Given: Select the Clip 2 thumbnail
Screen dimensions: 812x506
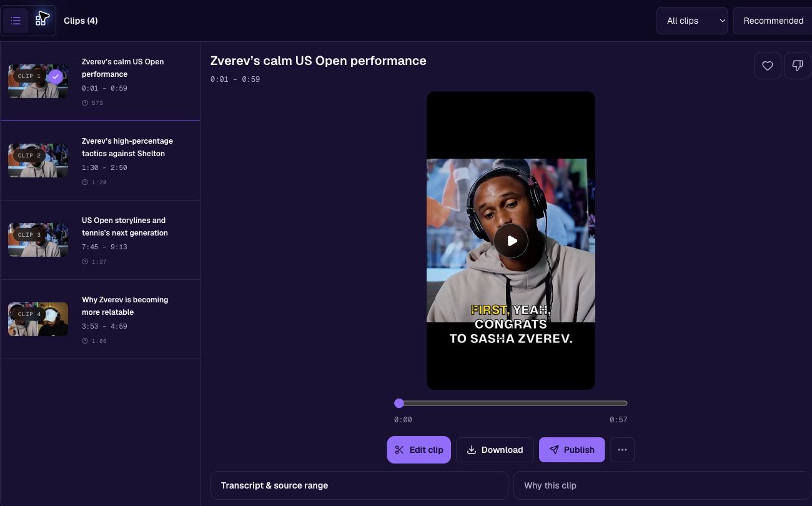Looking at the screenshot, I should [38, 161].
